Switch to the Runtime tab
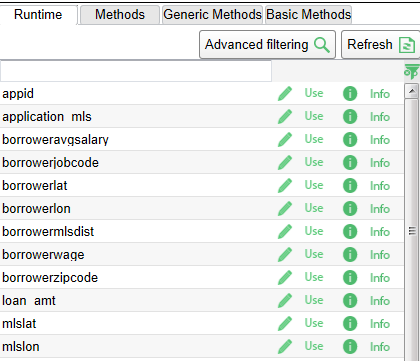The height and width of the screenshot is (361, 420). tap(38, 15)
